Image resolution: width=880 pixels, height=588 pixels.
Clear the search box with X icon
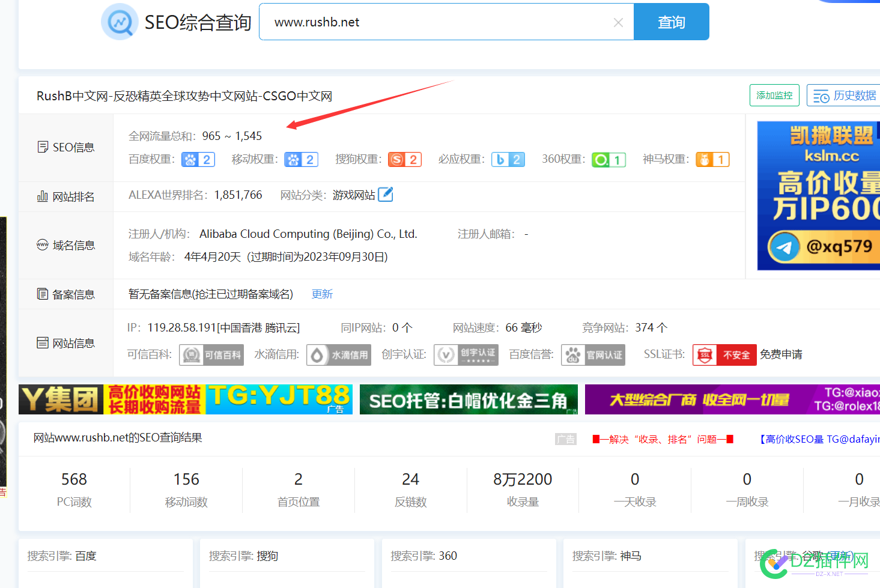tap(618, 22)
